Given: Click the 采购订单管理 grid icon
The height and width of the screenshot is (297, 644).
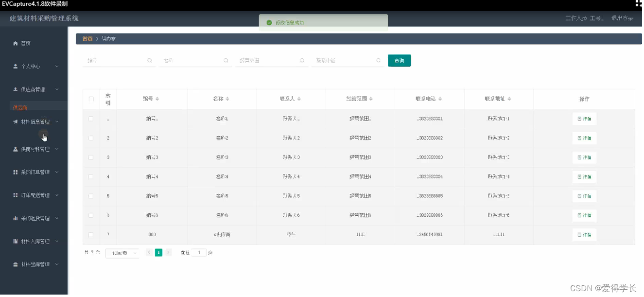Looking at the screenshot, I should [x=15, y=172].
